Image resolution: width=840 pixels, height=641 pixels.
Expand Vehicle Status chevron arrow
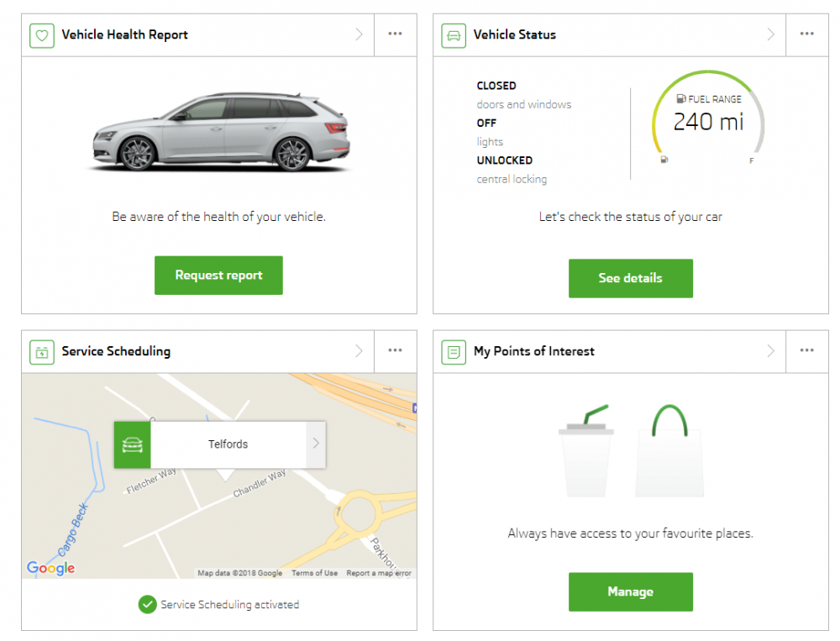click(771, 34)
